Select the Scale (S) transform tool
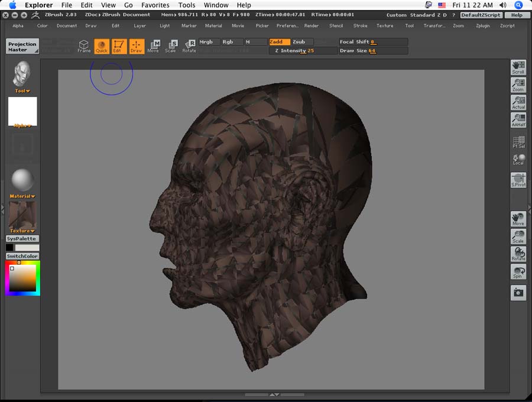The width and height of the screenshot is (532, 402). point(171,46)
